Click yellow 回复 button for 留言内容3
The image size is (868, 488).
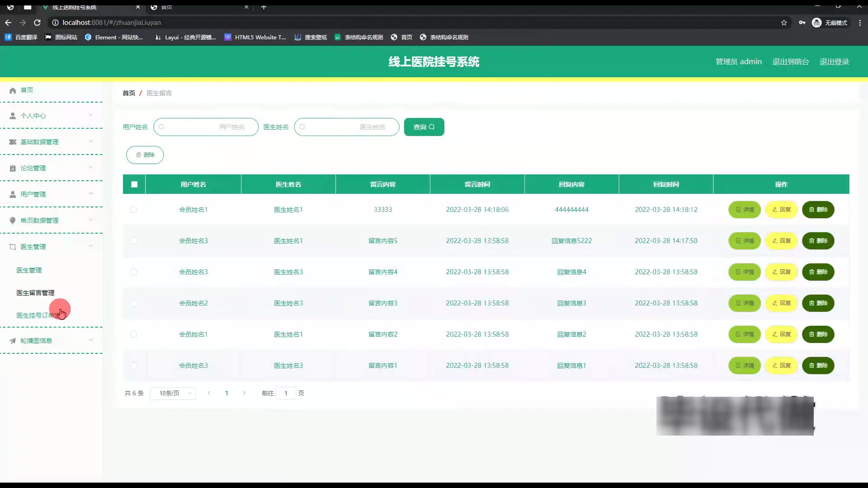[x=781, y=303]
